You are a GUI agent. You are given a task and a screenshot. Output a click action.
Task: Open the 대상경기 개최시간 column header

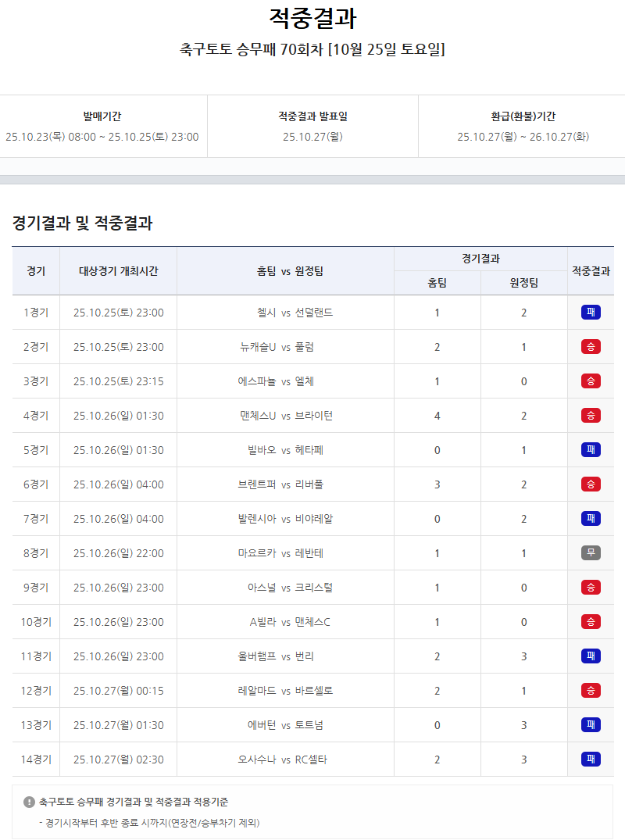118,270
